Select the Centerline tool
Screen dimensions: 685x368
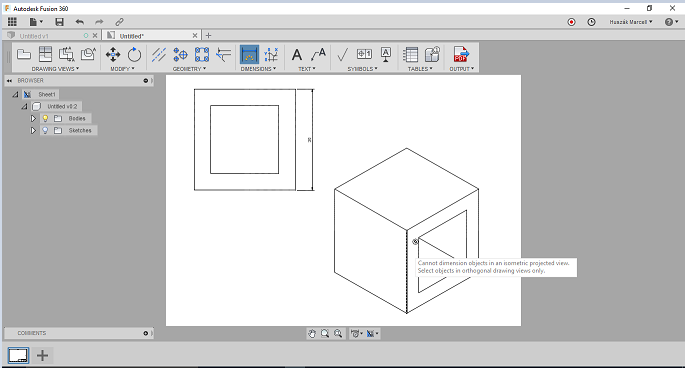coord(159,55)
